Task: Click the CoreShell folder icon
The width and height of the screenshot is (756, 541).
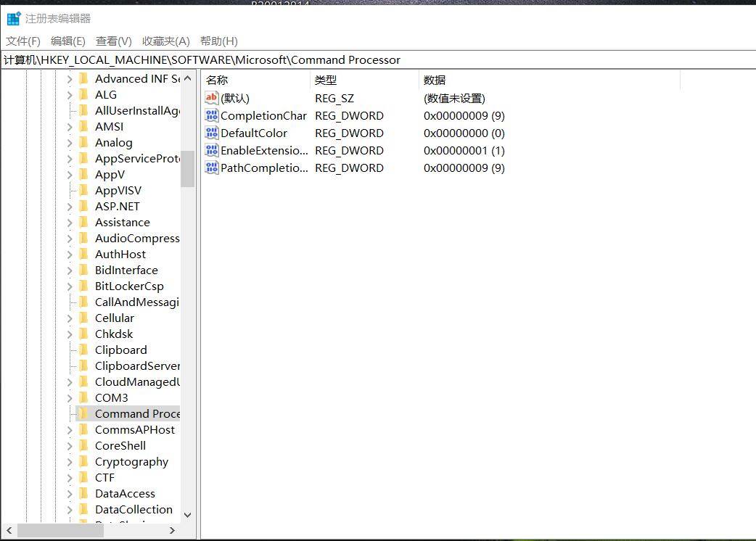Action: (x=83, y=445)
